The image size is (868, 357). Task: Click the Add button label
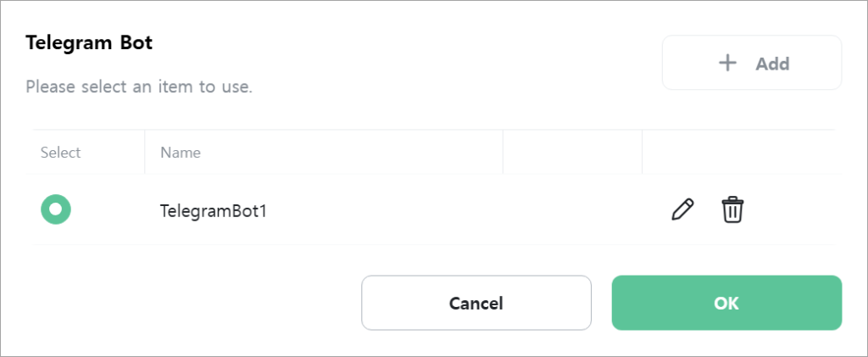[x=772, y=64]
